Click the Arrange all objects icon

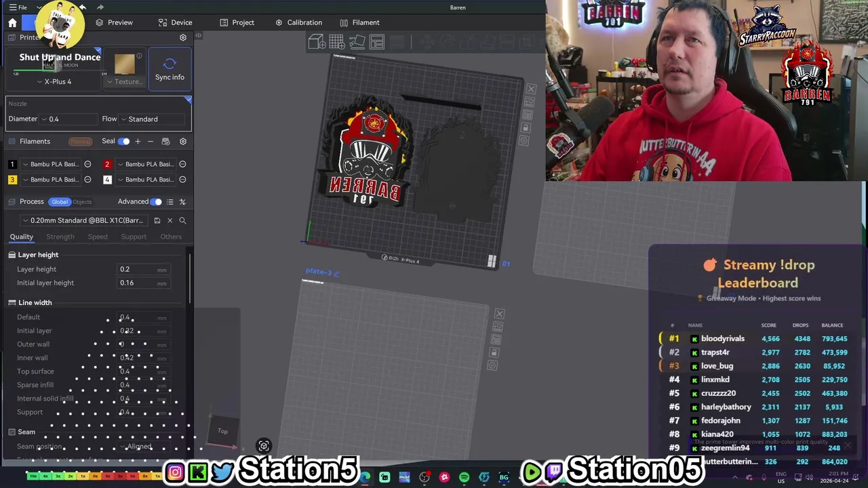pos(377,43)
